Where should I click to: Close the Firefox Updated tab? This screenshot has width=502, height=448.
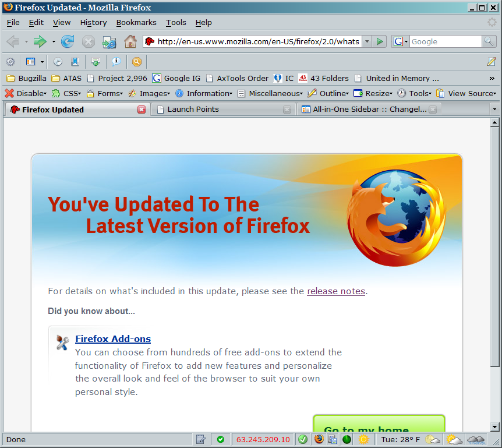point(142,110)
